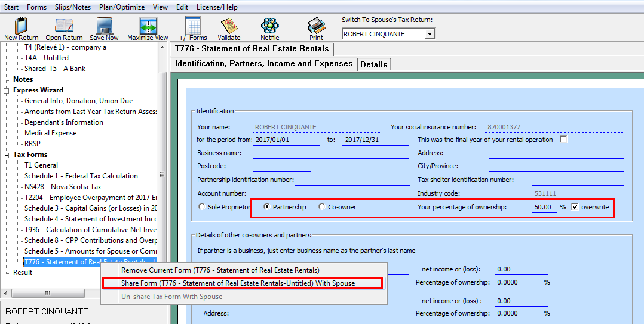Viewport: 644px width, 324px height.
Task: Click the Save Now disk icon
Action: tap(104, 26)
